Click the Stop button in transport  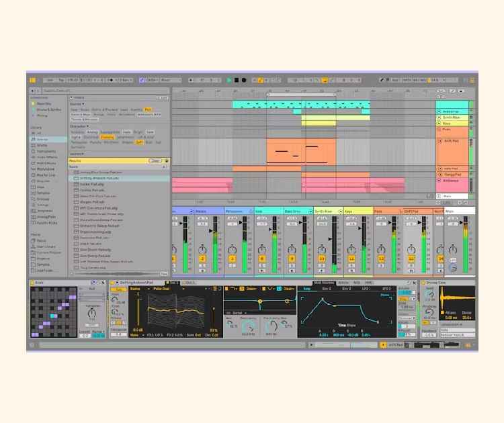[237, 80]
